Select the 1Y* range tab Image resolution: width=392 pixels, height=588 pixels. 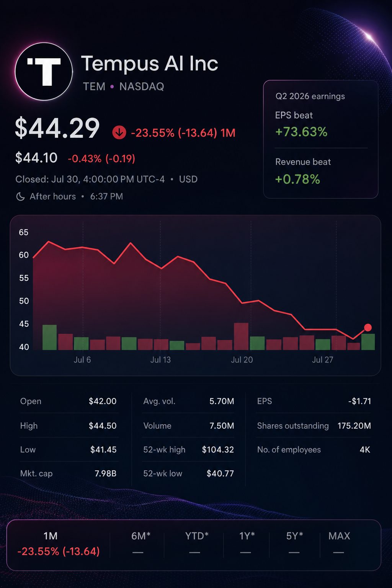(x=247, y=543)
